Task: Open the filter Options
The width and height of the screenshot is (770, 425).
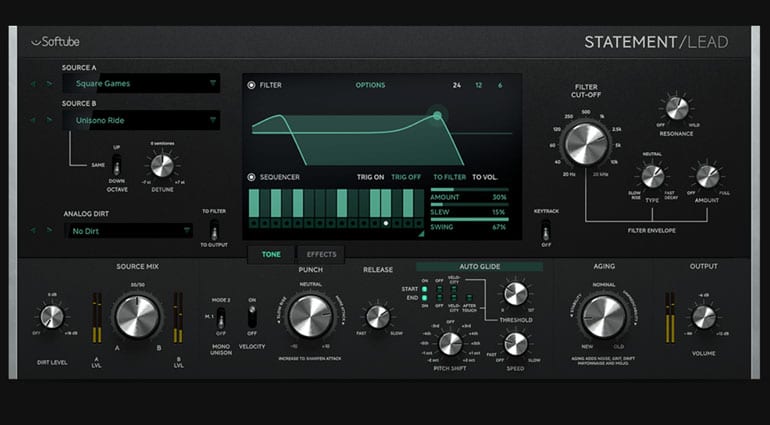Action: pos(370,85)
